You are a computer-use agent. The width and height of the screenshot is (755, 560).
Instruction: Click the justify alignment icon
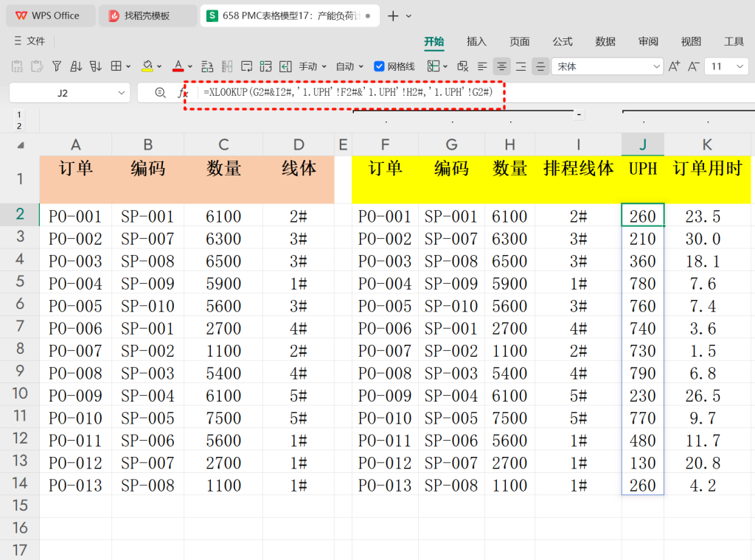540,66
